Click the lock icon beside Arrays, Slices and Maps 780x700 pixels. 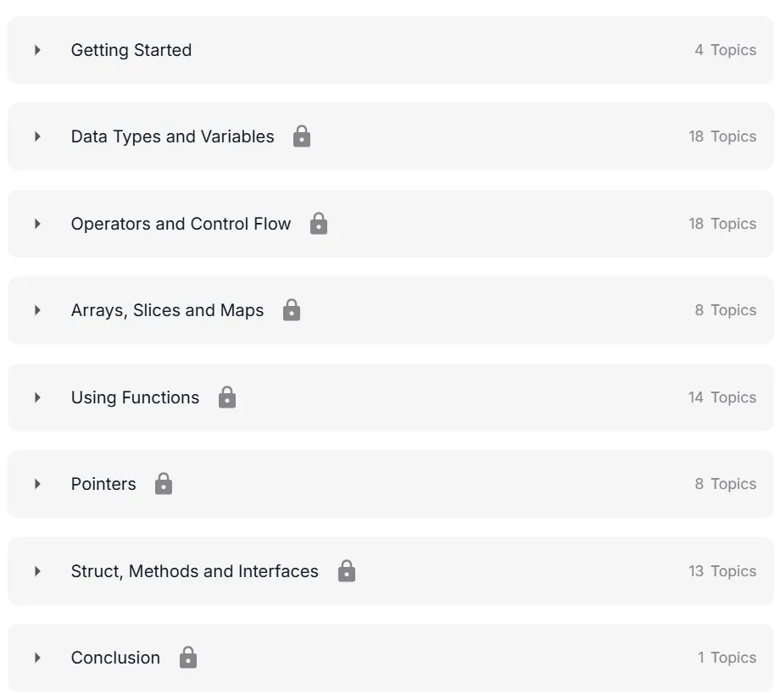pyautogui.click(x=292, y=309)
